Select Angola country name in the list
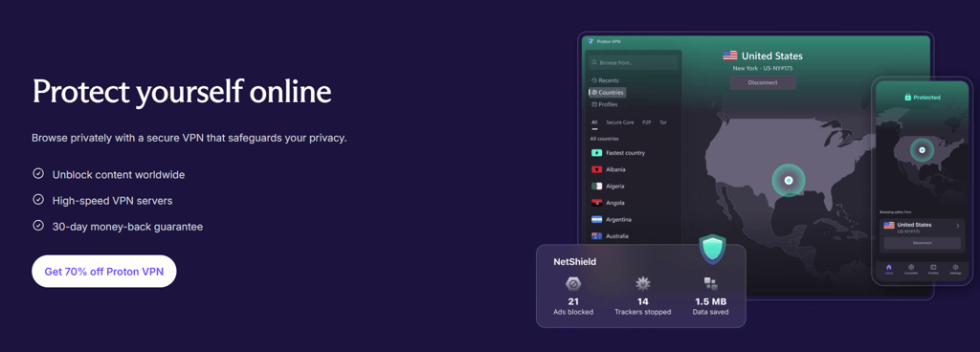Viewport: 980px width, 352px height. click(x=615, y=203)
